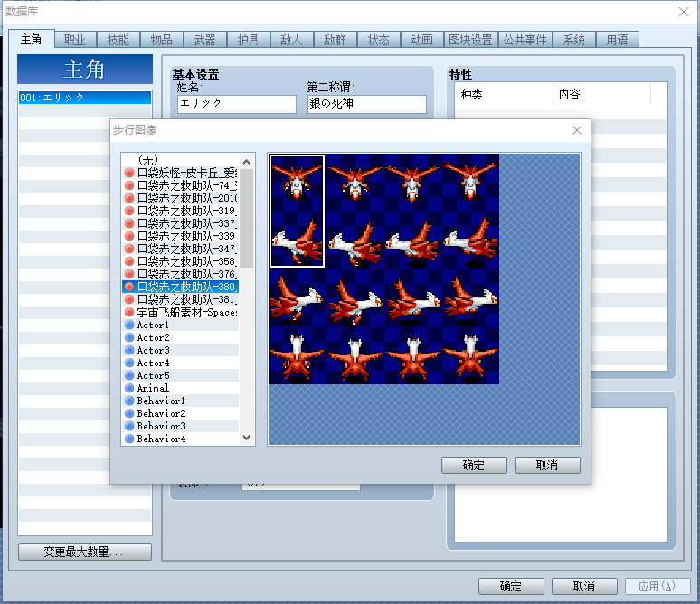Select the third sprite cell in bottom row
Image resolution: width=700 pixels, height=604 pixels.
[412, 355]
